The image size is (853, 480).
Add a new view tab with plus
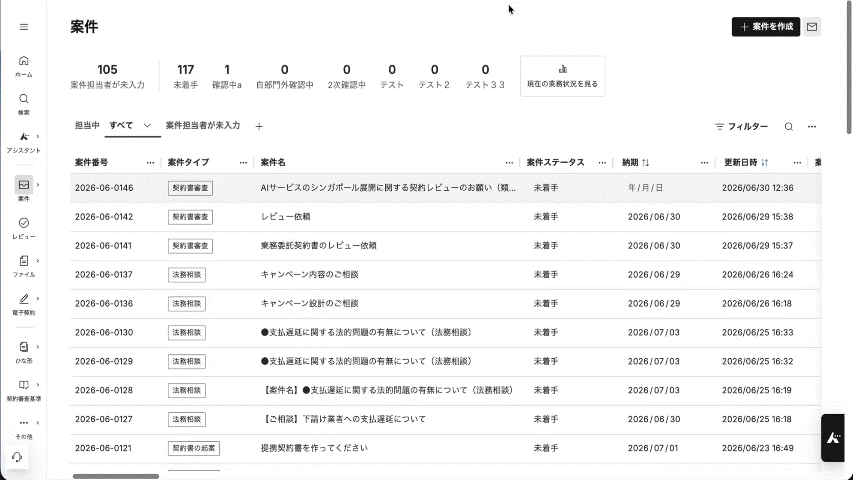tap(259, 126)
